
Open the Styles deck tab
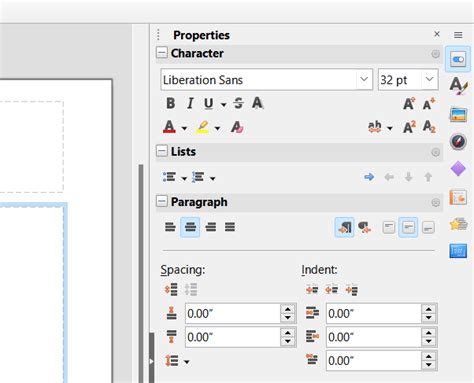458,85
